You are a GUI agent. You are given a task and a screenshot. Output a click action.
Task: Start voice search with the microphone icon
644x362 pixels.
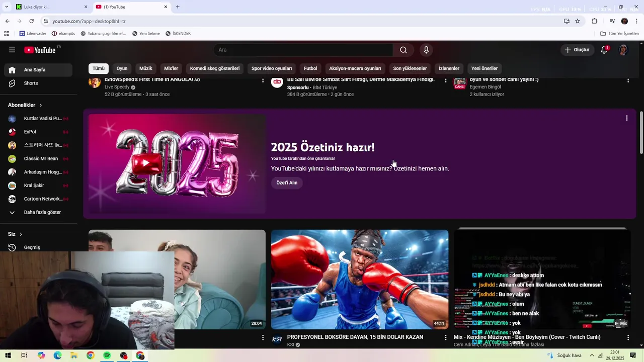click(426, 50)
